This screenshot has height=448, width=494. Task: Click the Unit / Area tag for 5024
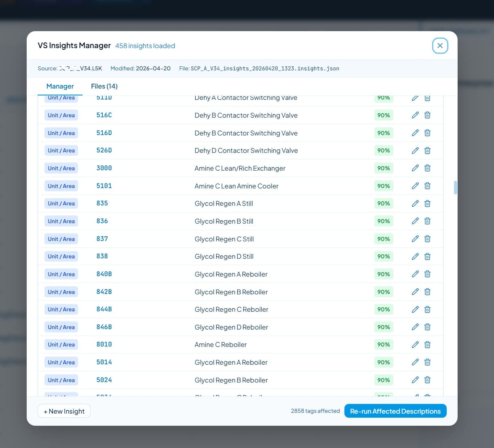click(x=61, y=380)
